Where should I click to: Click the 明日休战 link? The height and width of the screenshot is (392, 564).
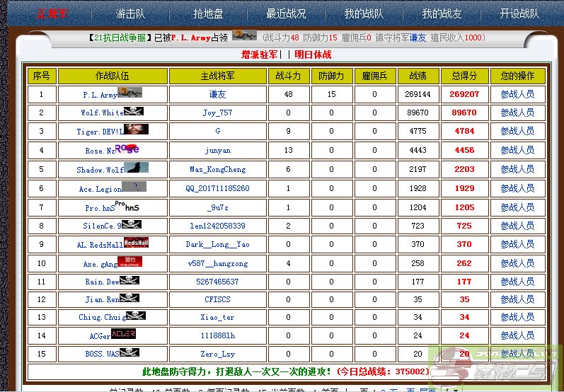pos(313,54)
